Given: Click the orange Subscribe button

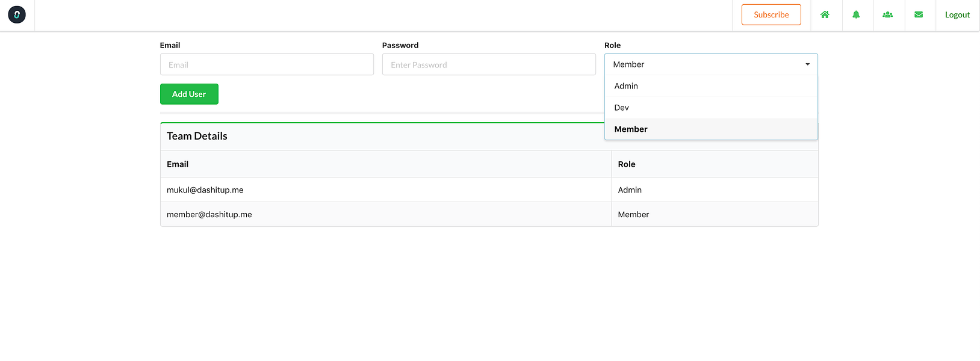Looking at the screenshot, I should click(771, 15).
